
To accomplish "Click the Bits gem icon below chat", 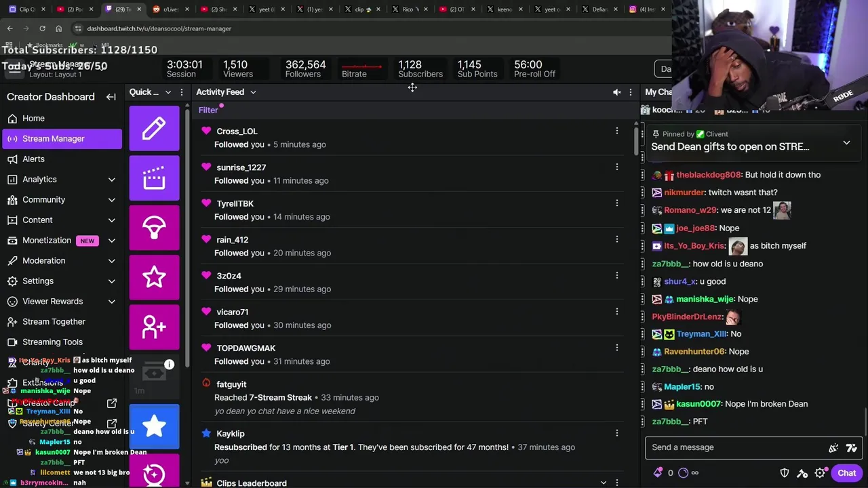I will 658,473.
